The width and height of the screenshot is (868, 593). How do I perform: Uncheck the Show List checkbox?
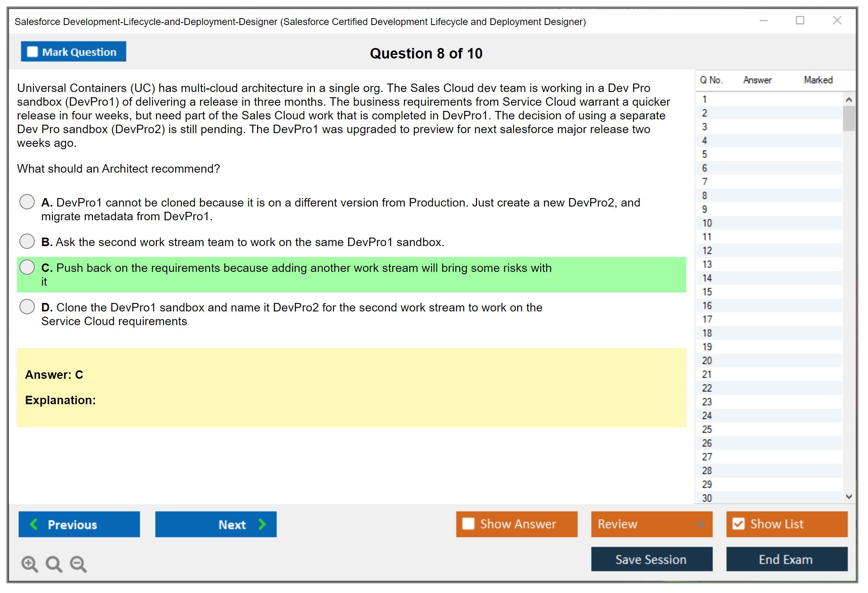click(x=738, y=524)
